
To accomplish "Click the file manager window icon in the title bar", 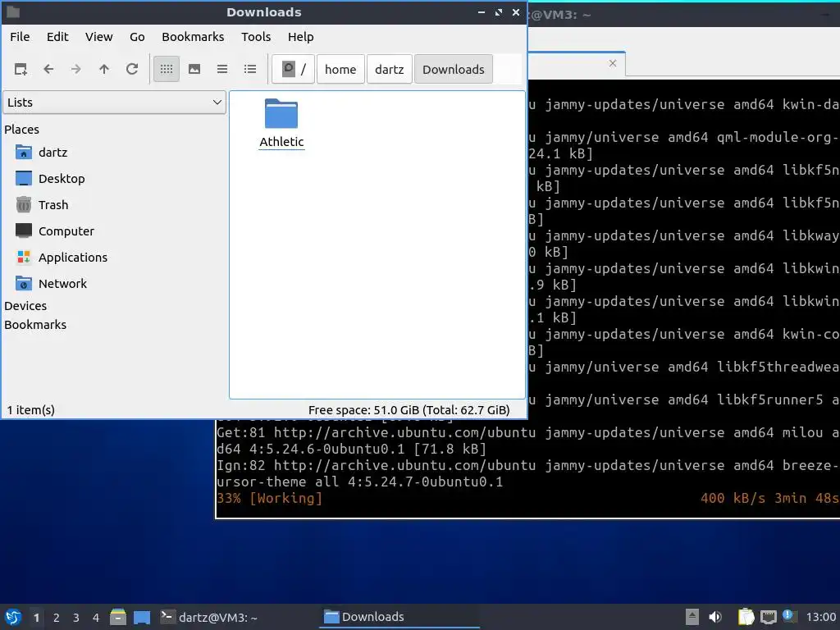I will click(13, 11).
